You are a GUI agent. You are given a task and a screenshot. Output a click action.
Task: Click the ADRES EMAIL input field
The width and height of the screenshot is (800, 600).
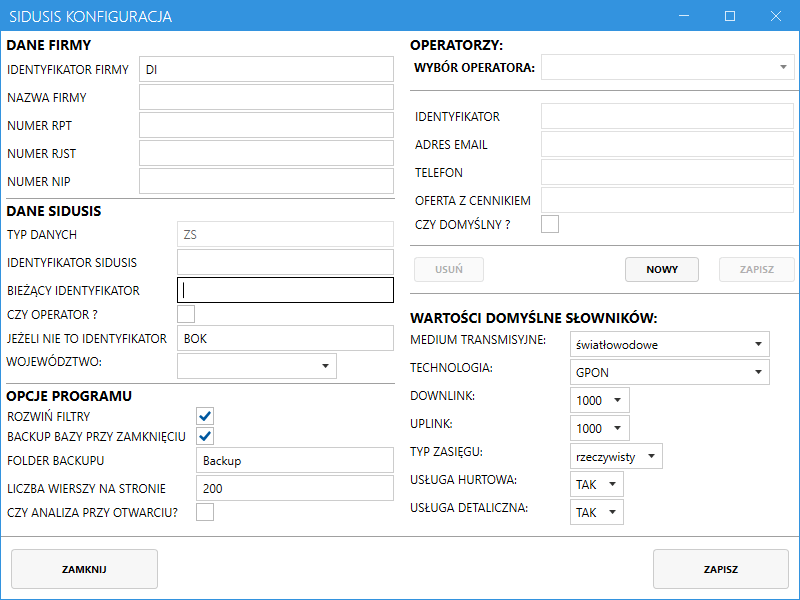click(667, 144)
